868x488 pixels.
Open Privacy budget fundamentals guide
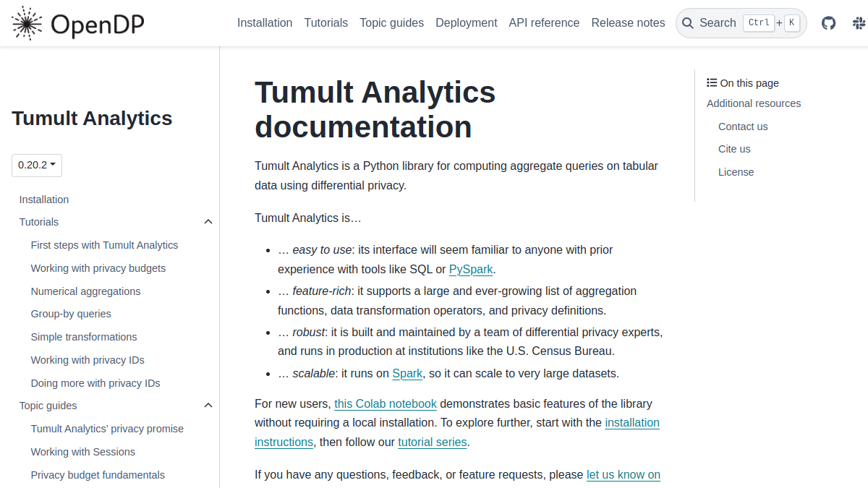coord(98,475)
